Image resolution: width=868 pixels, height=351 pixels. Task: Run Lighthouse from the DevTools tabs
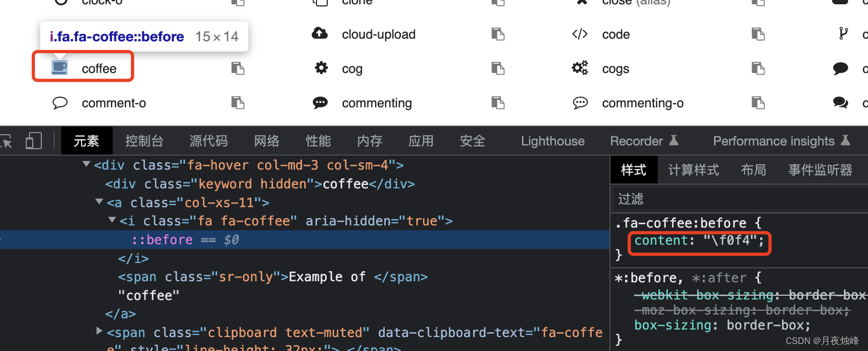pos(552,141)
